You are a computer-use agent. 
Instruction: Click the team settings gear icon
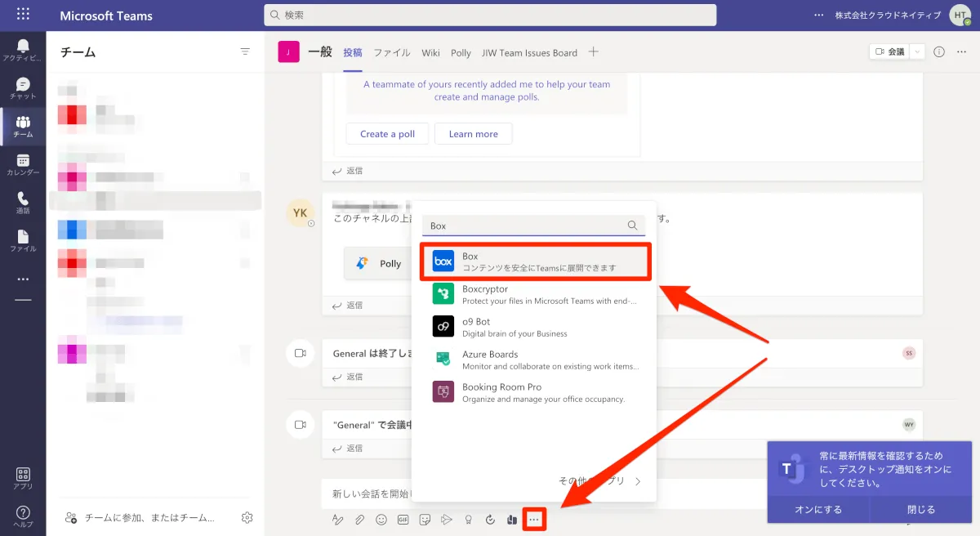tap(247, 517)
